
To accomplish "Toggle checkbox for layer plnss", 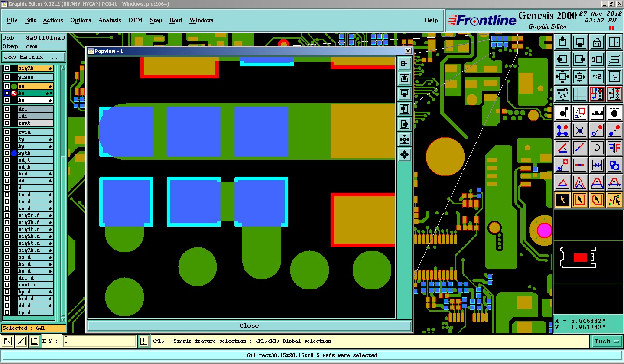I will 7,77.
